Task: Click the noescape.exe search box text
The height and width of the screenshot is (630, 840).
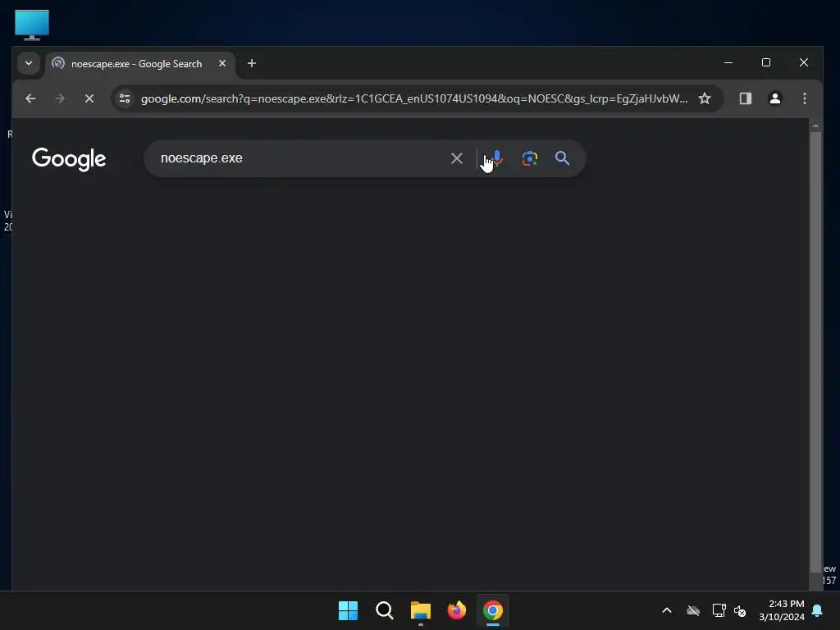Action: click(202, 158)
